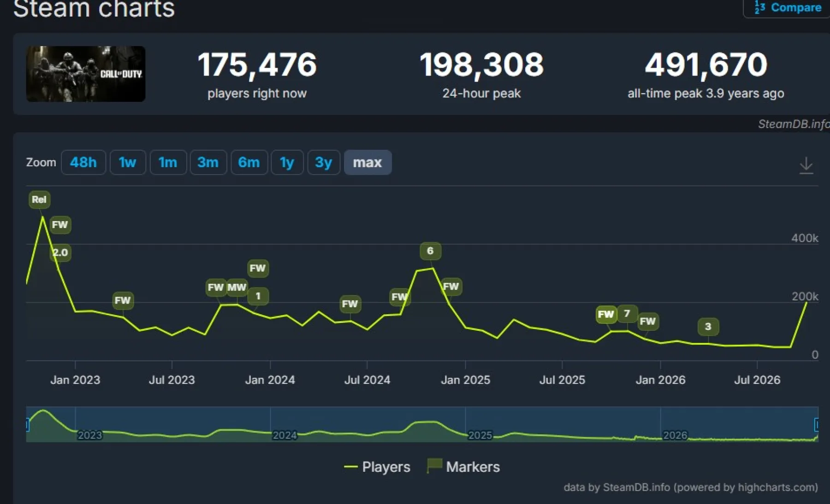This screenshot has width=830, height=504.
Task: Set zoom to 6m
Action: (x=249, y=162)
